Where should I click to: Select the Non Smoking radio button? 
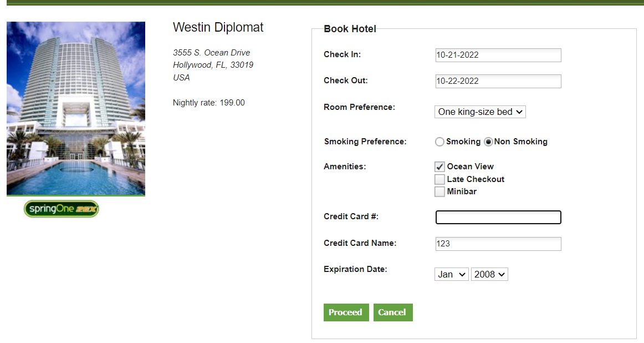[488, 142]
